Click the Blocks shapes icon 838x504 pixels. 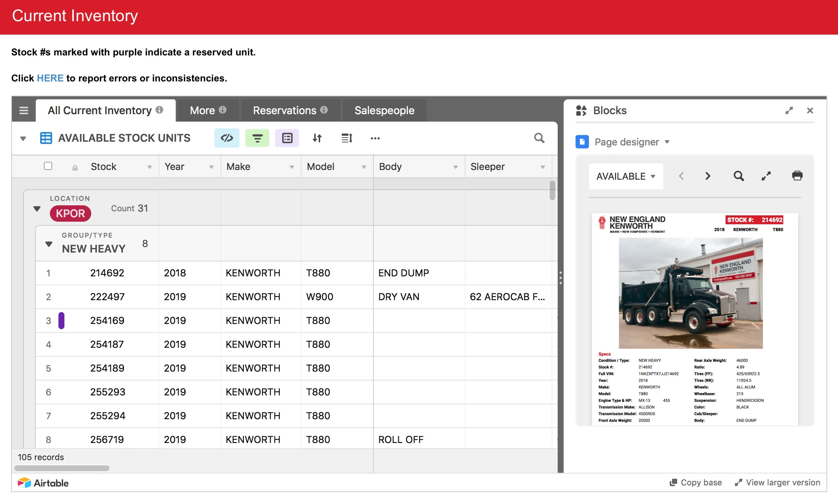581,110
